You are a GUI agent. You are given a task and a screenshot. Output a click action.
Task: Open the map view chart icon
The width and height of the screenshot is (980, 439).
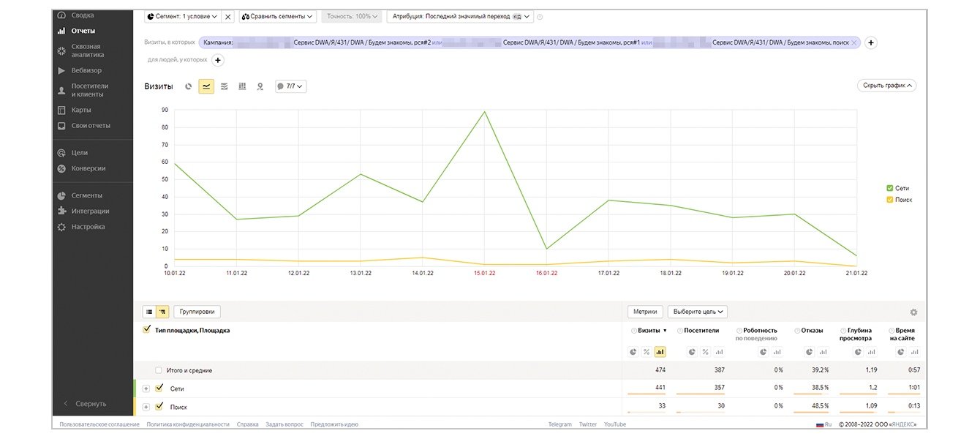[260, 86]
